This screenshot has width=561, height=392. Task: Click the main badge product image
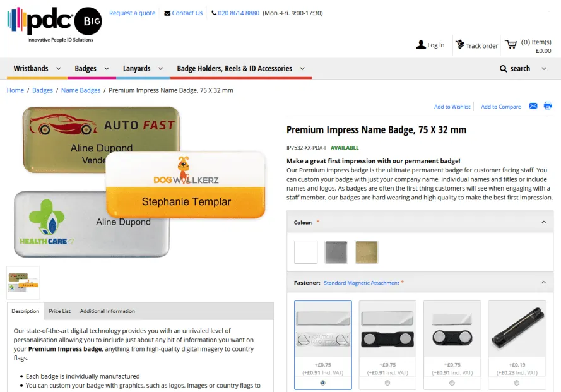pos(140,182)
